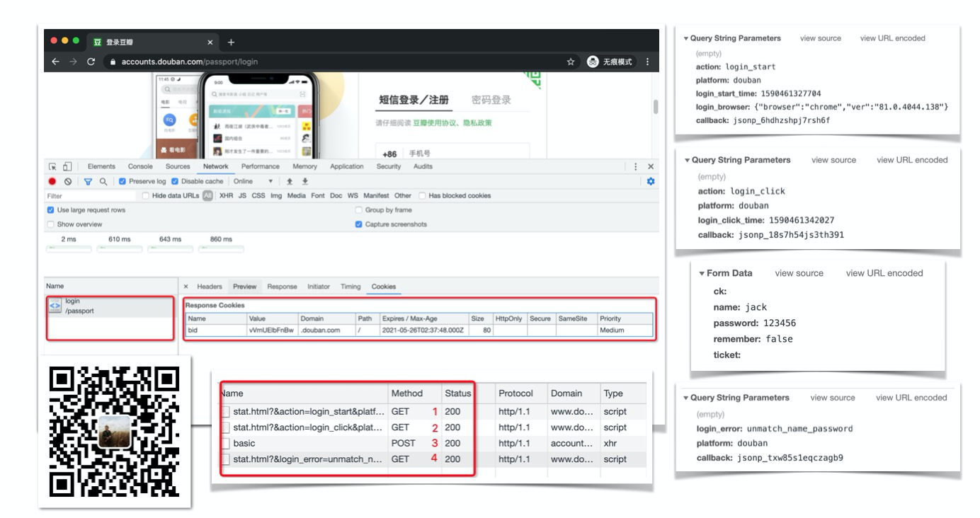Screen dimensions: 980x518
Task: Open the Application tab
Action: pos(347,166)
